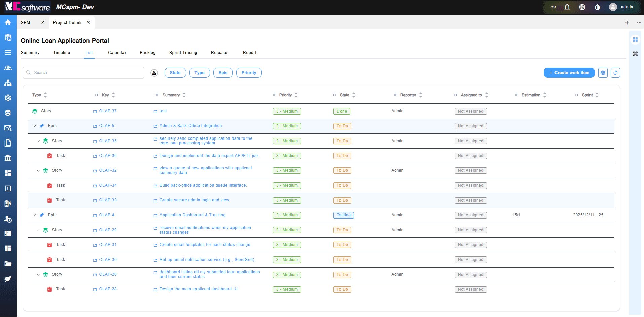Open the Type filter dropdown
Screen dimensions: 644x317
point(200,73)
